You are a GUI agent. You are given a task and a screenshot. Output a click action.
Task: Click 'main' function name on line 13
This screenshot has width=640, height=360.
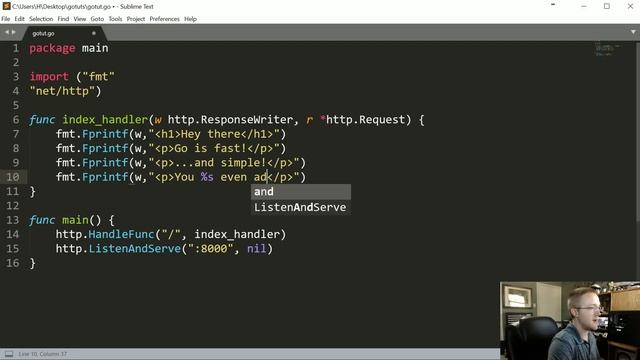(75, 220)
